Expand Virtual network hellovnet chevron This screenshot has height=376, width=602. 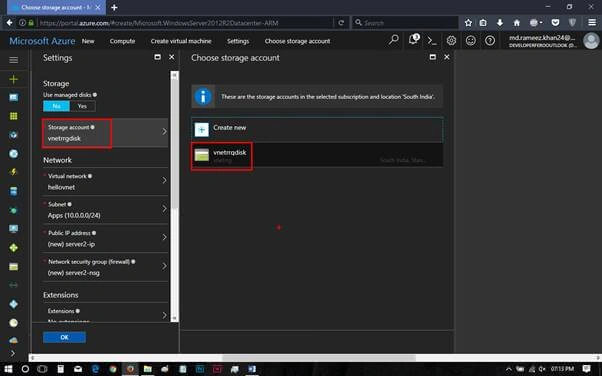[164, 181]
